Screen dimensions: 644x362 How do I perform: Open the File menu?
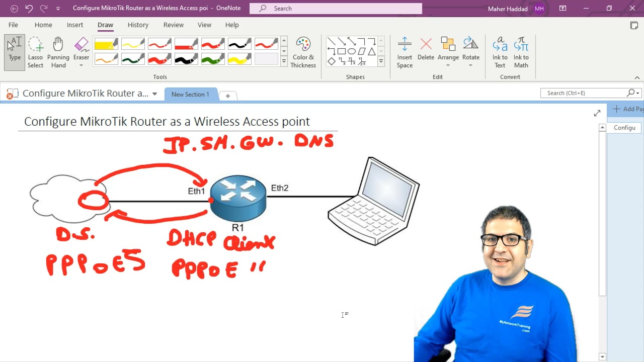(x=13, y=25)
